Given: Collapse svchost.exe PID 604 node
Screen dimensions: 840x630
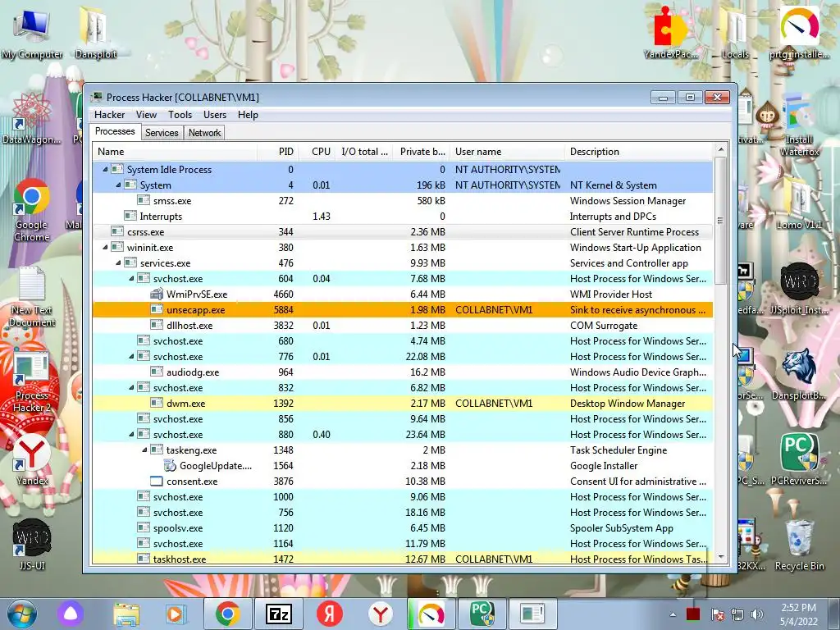Looking at the screenshot, I should (x=131, y=279).
